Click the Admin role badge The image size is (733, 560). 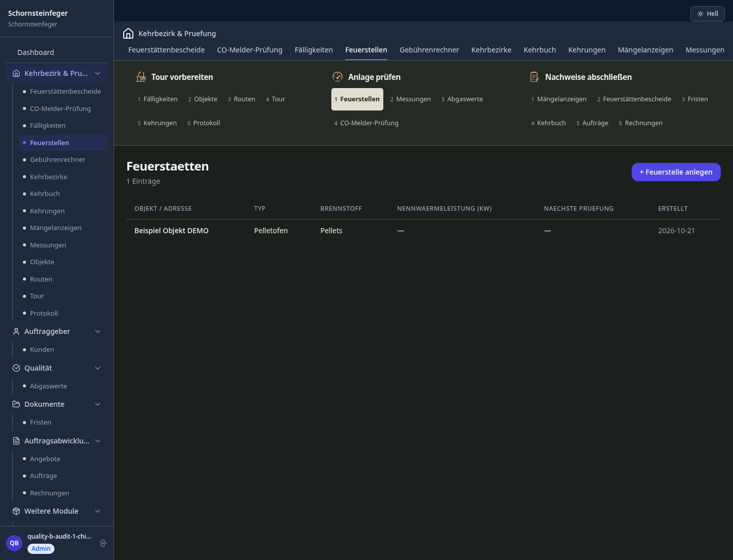pyautogui.click(x=41, y=549)
